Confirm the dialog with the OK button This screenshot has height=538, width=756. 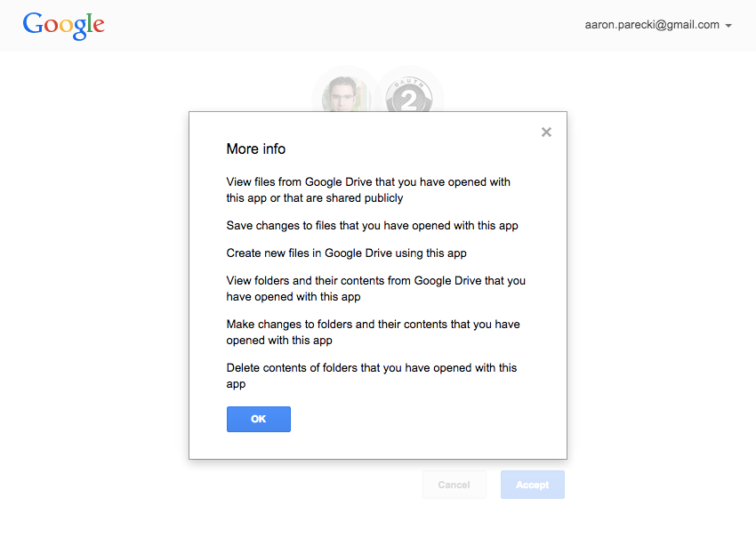pos(259,419)
